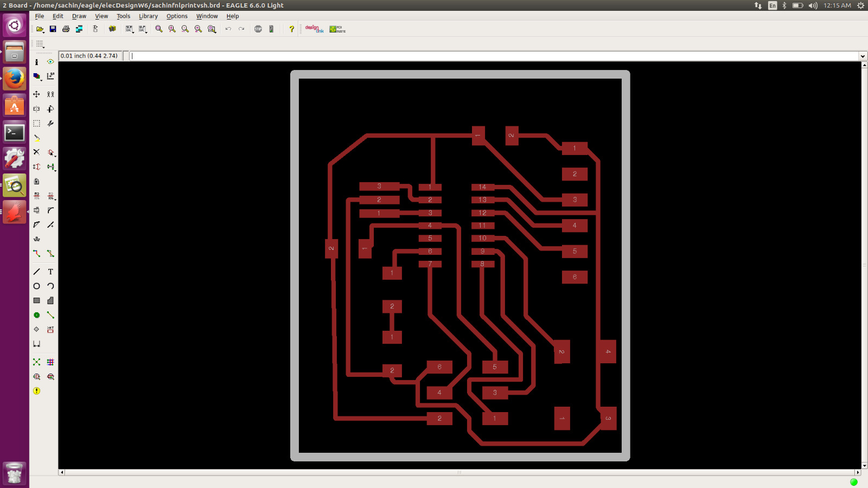Viewport: 868px width, 488px height.
Task: Select the Rotate tool
Action: point(50,109)
